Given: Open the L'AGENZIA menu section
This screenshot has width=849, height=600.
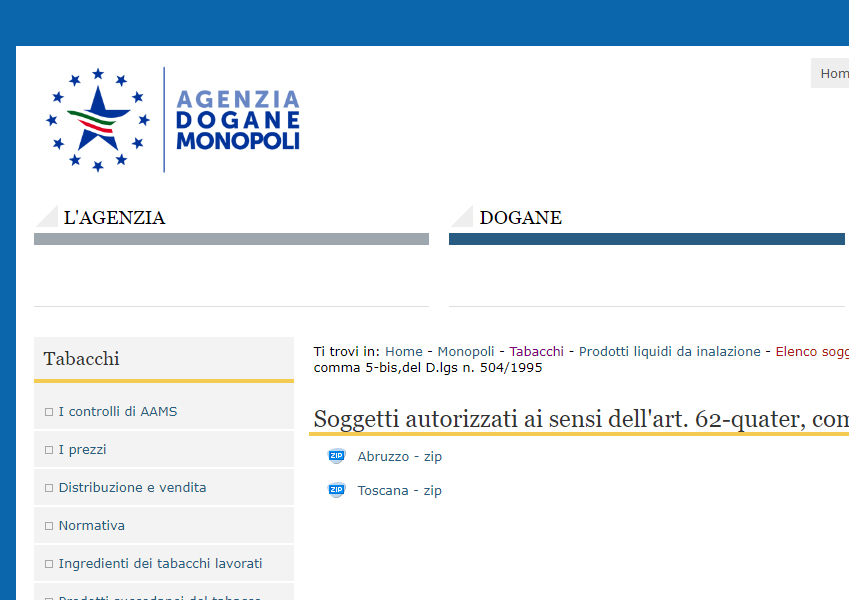Looking at the screenshot, I should [114, 218].
